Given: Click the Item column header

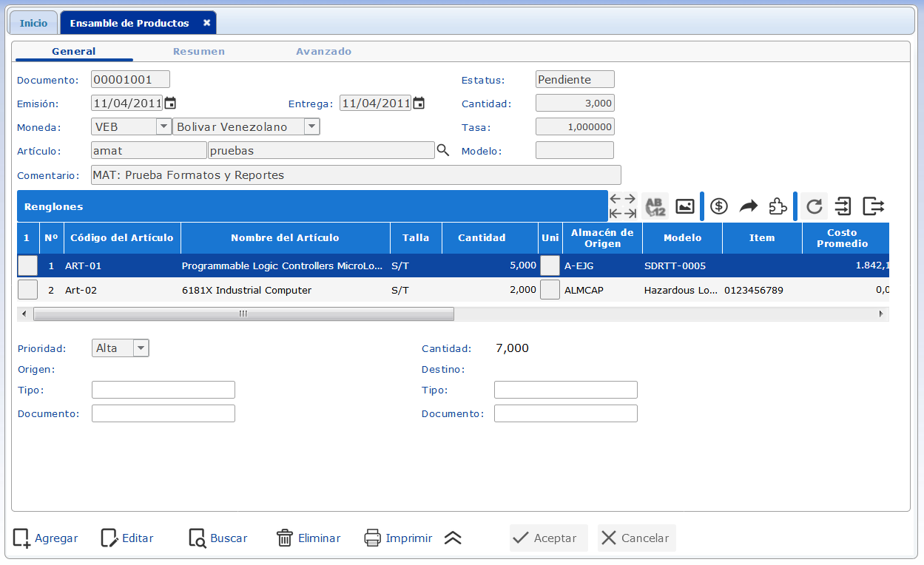Looking at the screenshot, I should click(762, 238).
